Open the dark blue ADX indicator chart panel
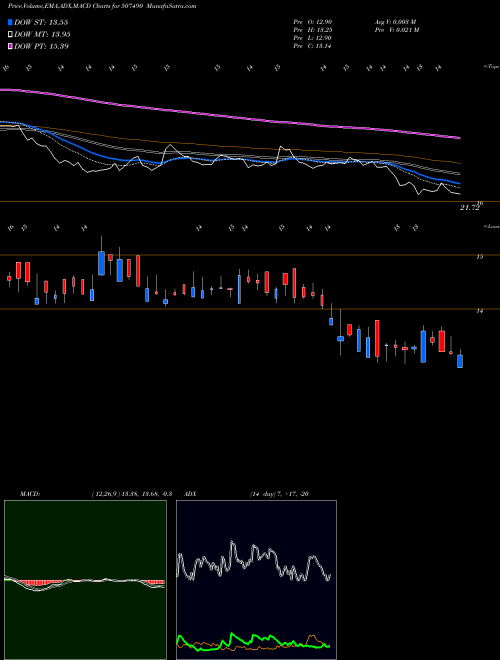The width and height of the screenshot is (500, 660). pyautogui.click(x=256, y=580)
